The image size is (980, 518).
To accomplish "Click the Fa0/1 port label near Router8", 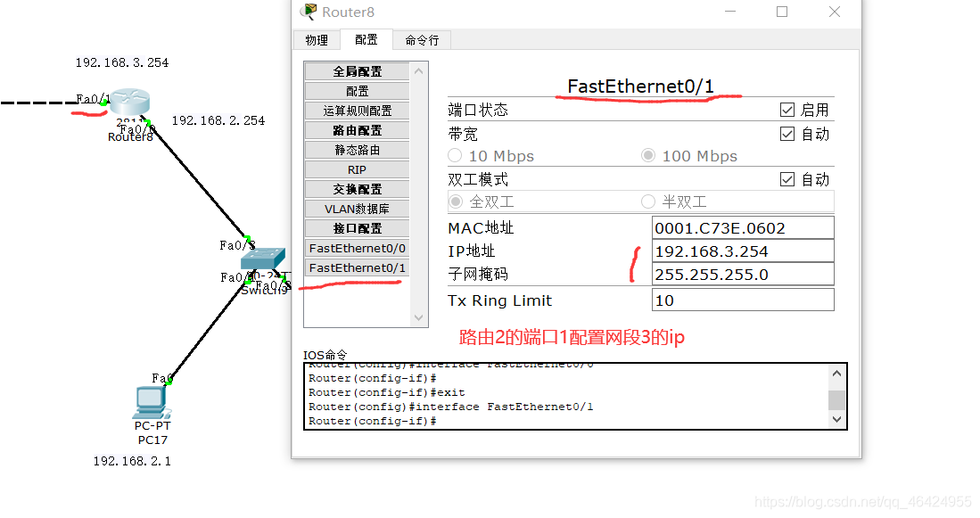I will pyautogui.click(x=92, y=99).
